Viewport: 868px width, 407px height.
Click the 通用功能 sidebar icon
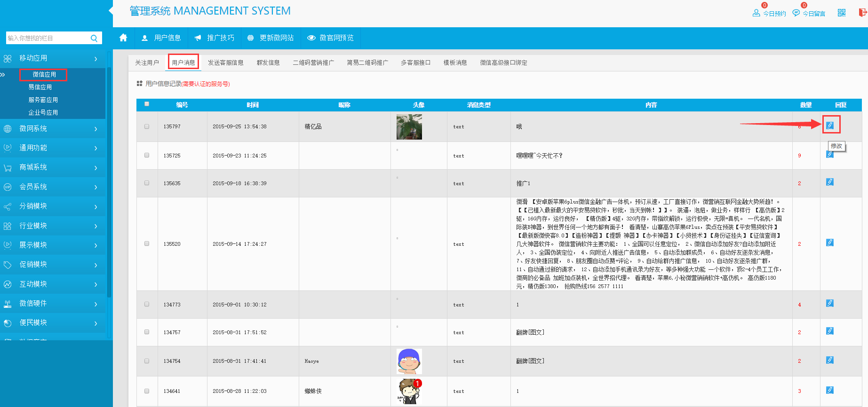pos(8,148)
